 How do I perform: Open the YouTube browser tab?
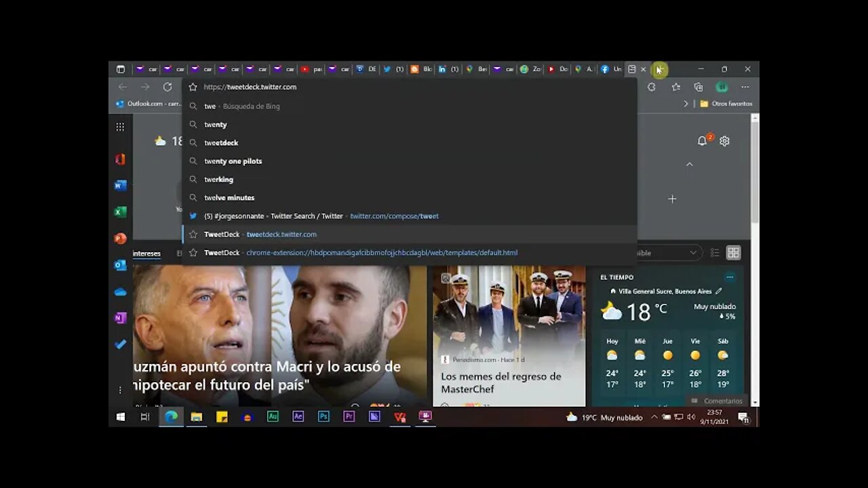click(x=311, y=69)
